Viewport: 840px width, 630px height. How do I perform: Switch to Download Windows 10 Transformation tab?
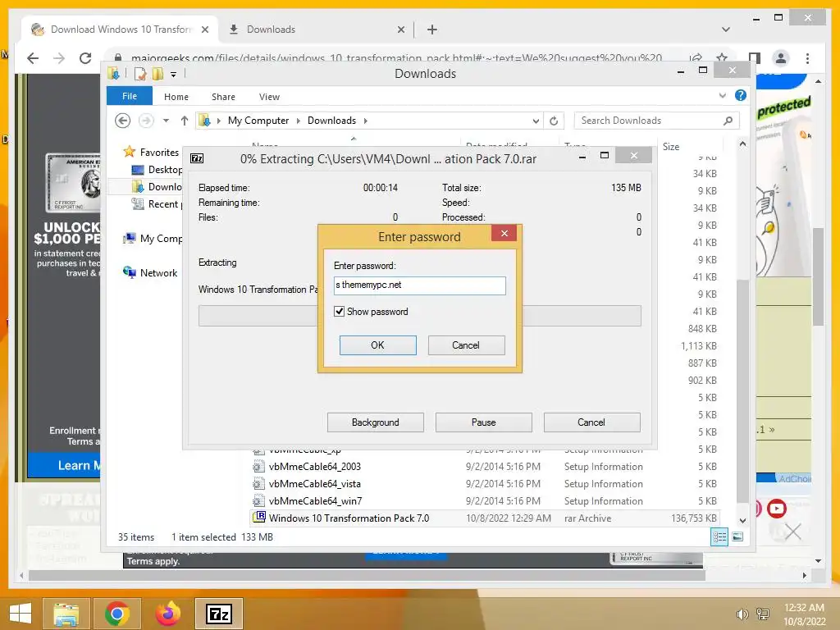[x=120, y=30]
